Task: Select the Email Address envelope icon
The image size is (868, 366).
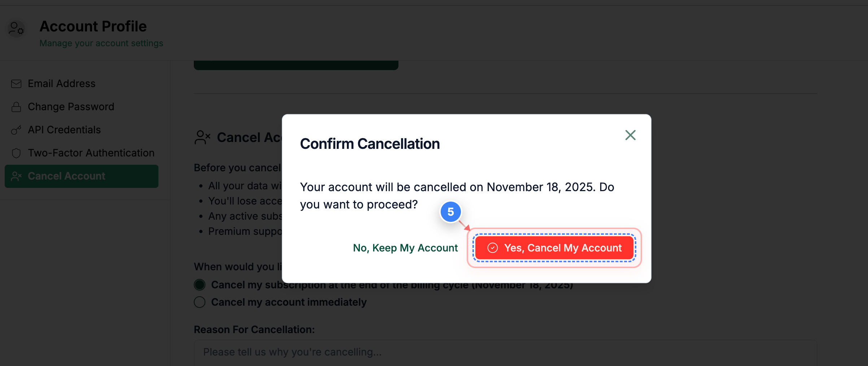Action: point(16,83)
